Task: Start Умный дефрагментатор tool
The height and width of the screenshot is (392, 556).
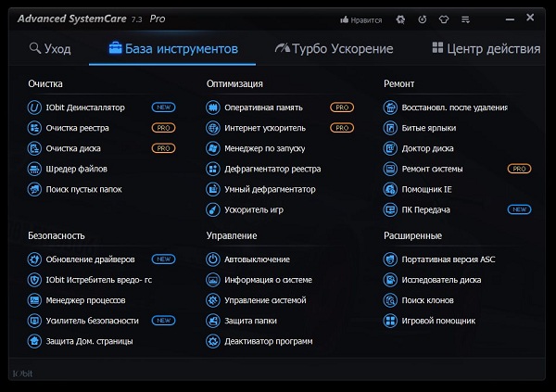Action: click(269, 189)
